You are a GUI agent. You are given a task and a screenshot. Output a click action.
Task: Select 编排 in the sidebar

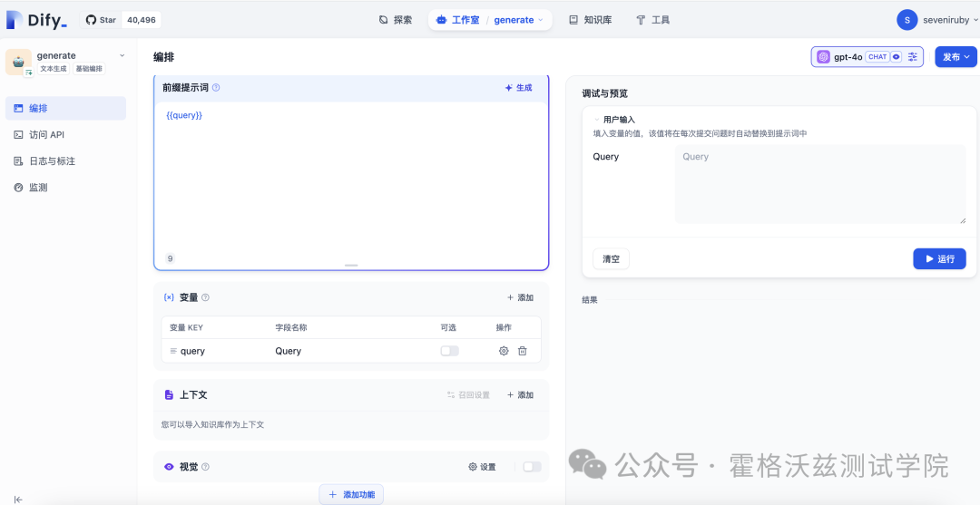point(65,108)
